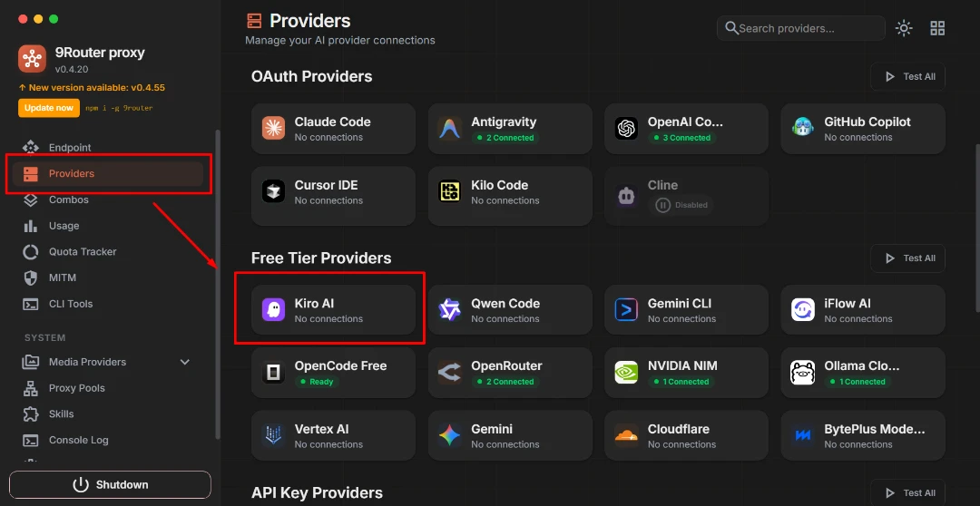
Task: Click the sidebar vertical scrollbar
Action: pos(218,284)
